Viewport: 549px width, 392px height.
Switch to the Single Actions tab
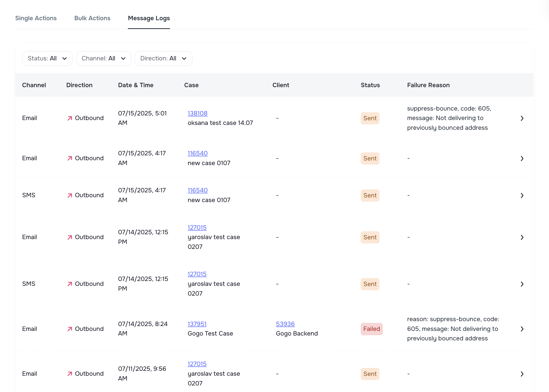click(x=36, y=18)
